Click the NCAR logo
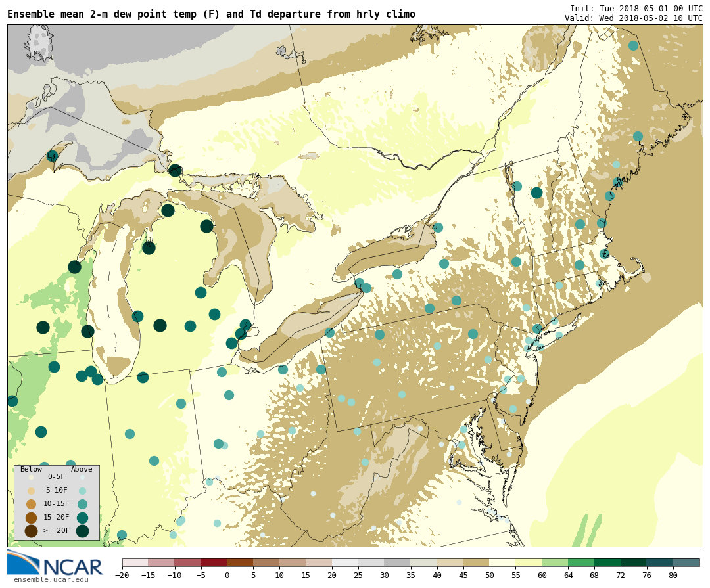 coord(55,564)
